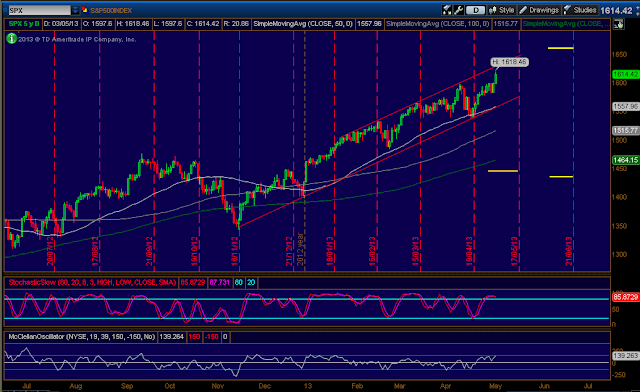
Task: Click the magenta 87.731 stochastic value
Action: (x=220, y=282)
